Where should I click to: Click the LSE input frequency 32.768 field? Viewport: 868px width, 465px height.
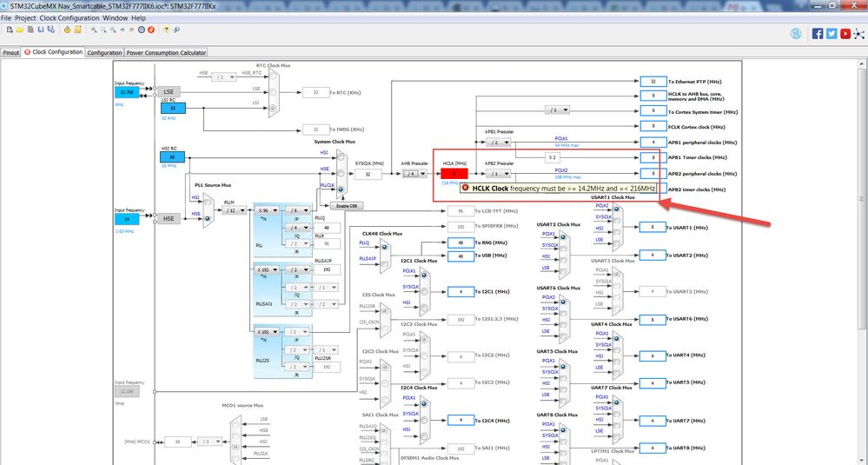[x=127, y=92]
